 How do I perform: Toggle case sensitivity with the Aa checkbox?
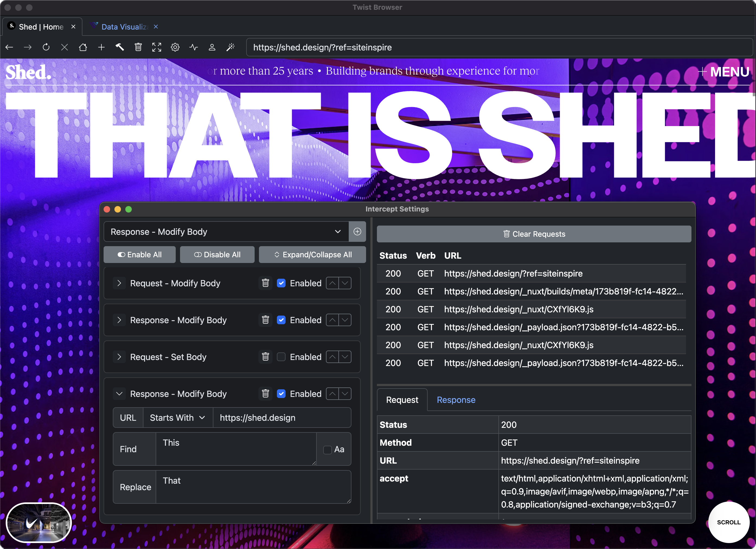coord(327,449)
